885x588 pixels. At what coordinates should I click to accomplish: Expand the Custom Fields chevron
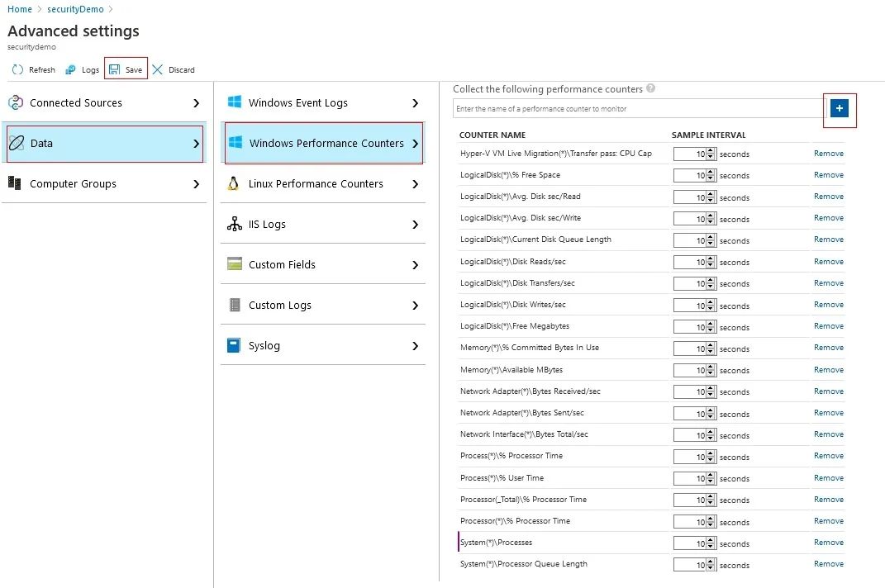[x=415, y=265]
